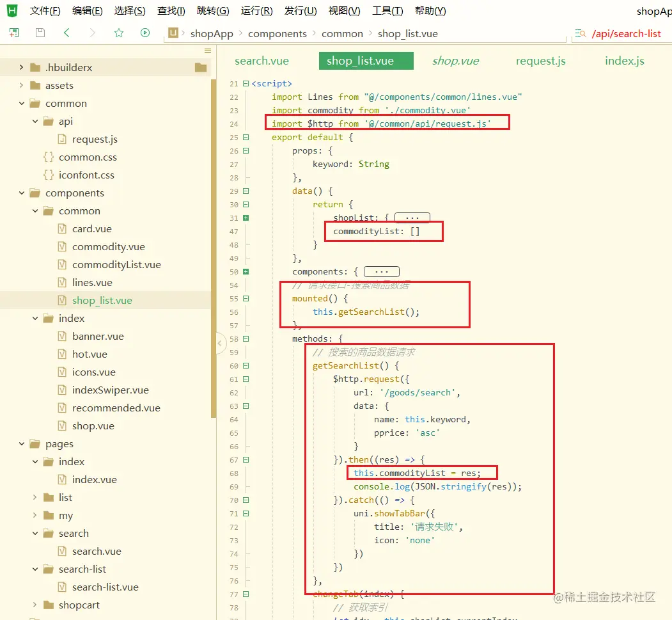Screen dimensions: 672x620
Task: Open the 文件(F) menu
Action: [45, 11]
